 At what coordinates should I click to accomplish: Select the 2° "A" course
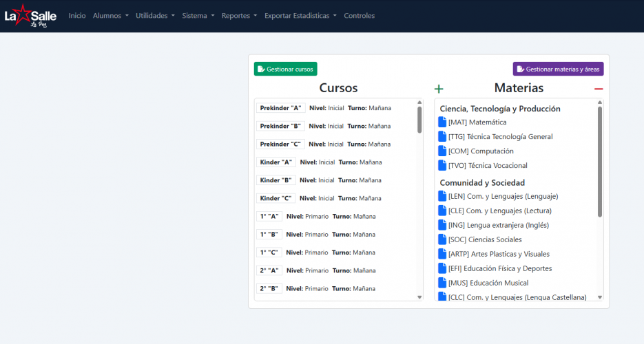coord(269,270)
